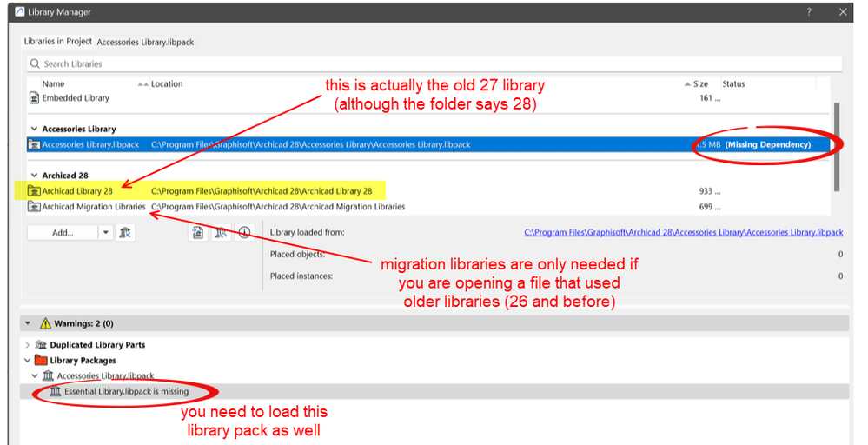
Task: Click the migrate library file icon
Action: [x=198, y=233]
